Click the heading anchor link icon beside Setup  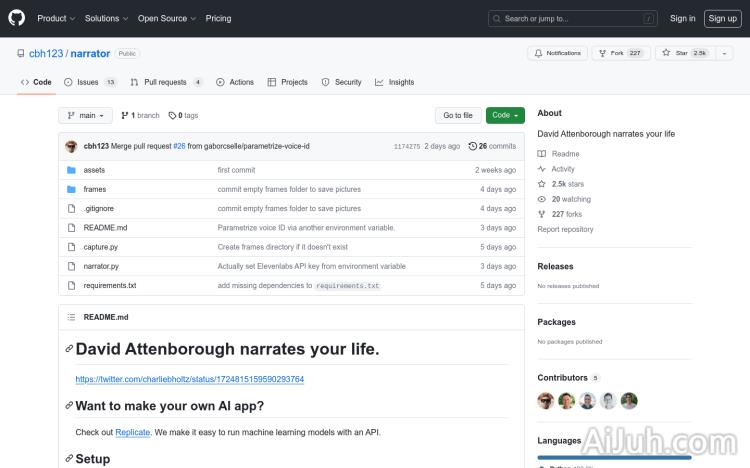coord(69,459)
